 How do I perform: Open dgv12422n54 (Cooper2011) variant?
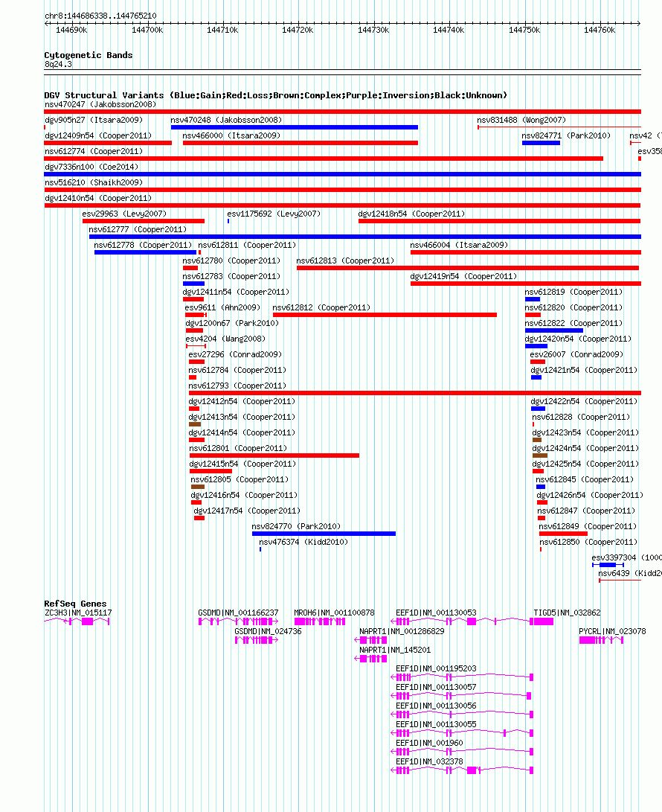pos(585,401)
